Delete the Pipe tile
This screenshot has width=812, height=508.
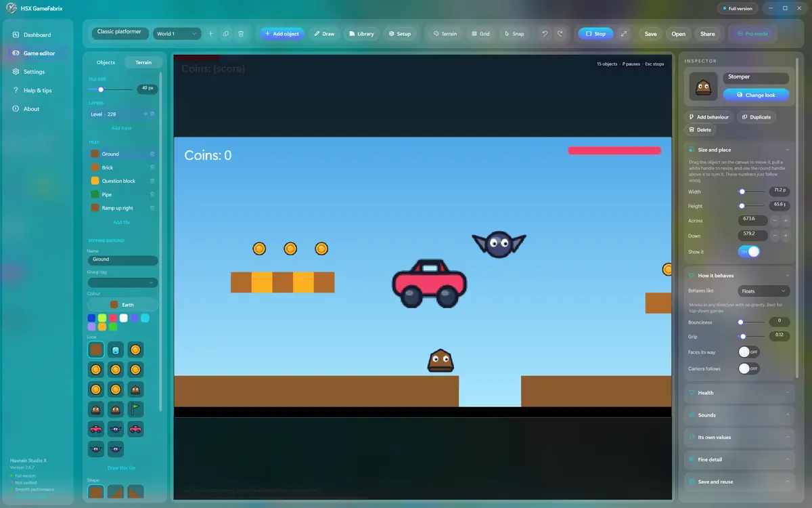pyautogui.click(x=152, y=194)
